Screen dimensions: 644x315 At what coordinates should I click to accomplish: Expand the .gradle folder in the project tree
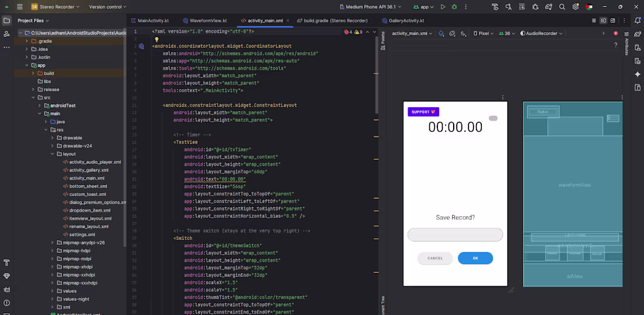[27, 41]
